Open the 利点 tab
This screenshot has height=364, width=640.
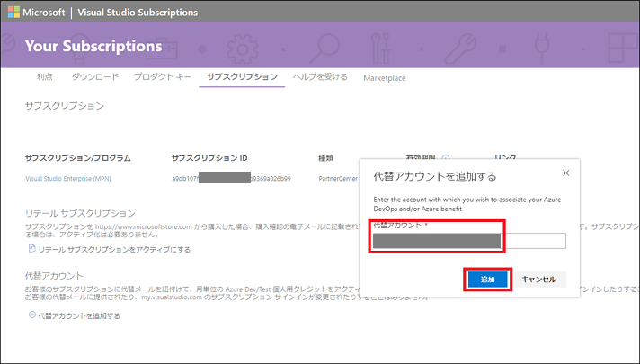click(x=44, y=76)
